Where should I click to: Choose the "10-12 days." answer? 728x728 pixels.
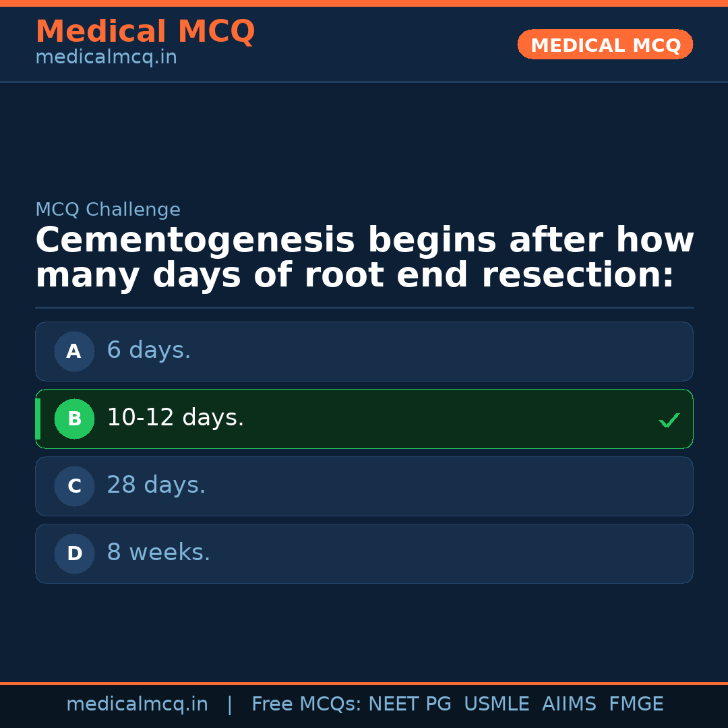click(175, 418)
